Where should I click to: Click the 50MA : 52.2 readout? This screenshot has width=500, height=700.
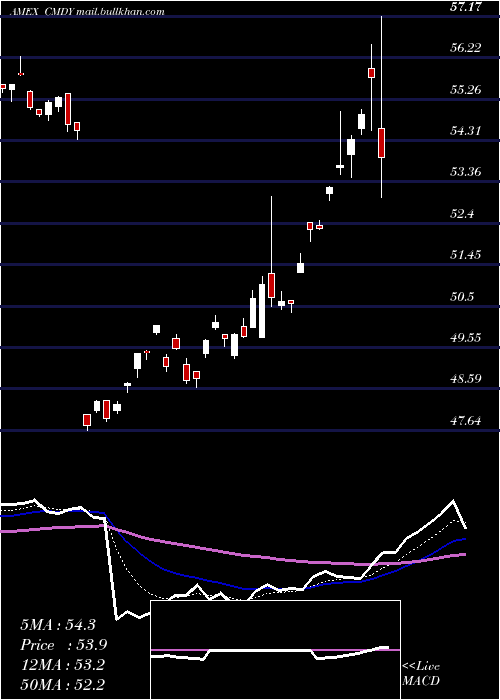coord(62,685)
